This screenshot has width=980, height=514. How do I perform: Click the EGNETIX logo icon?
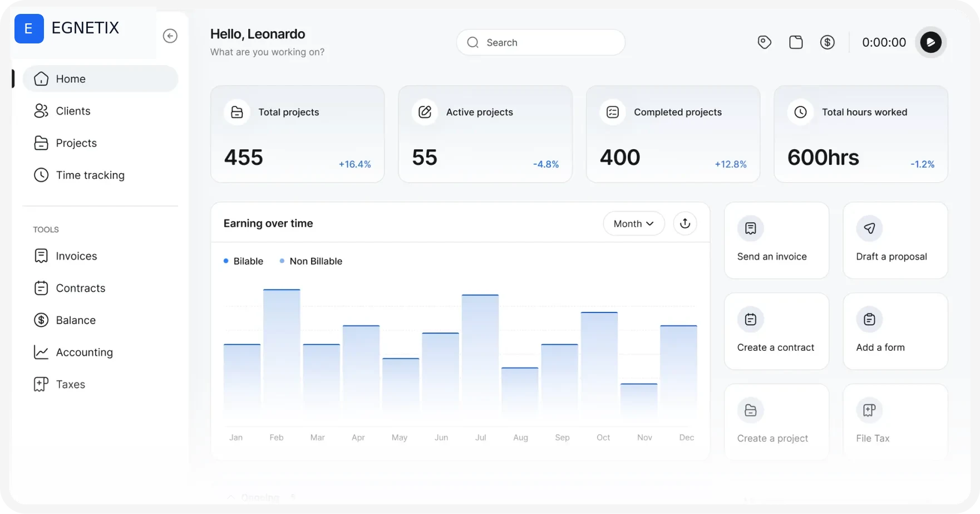[x=29, y=28]
